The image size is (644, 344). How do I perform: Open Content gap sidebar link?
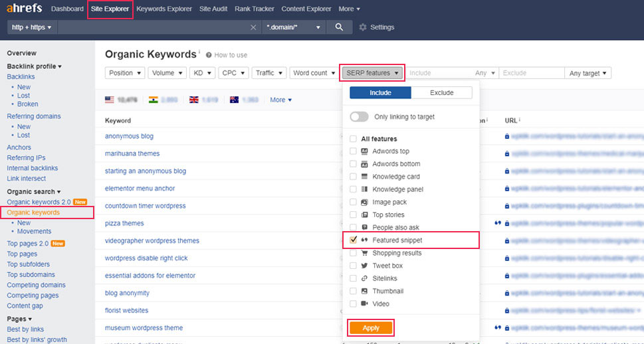[25, 306]
